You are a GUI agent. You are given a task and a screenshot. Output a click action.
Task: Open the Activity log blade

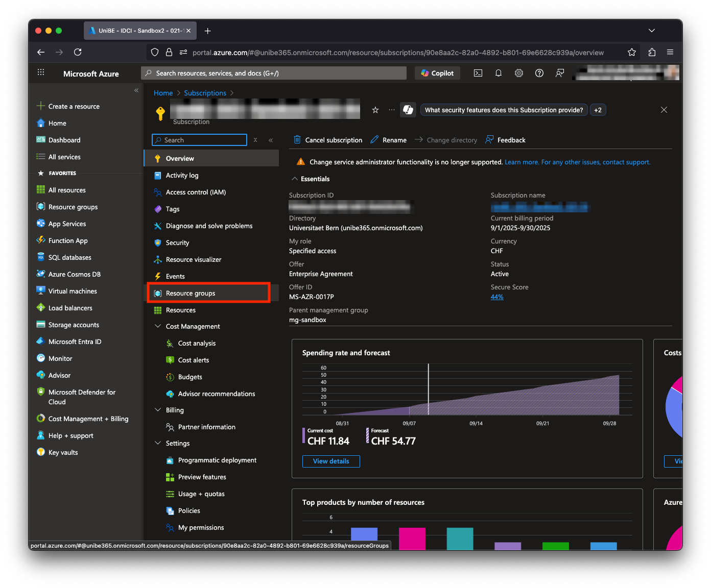tap(182, 175)
